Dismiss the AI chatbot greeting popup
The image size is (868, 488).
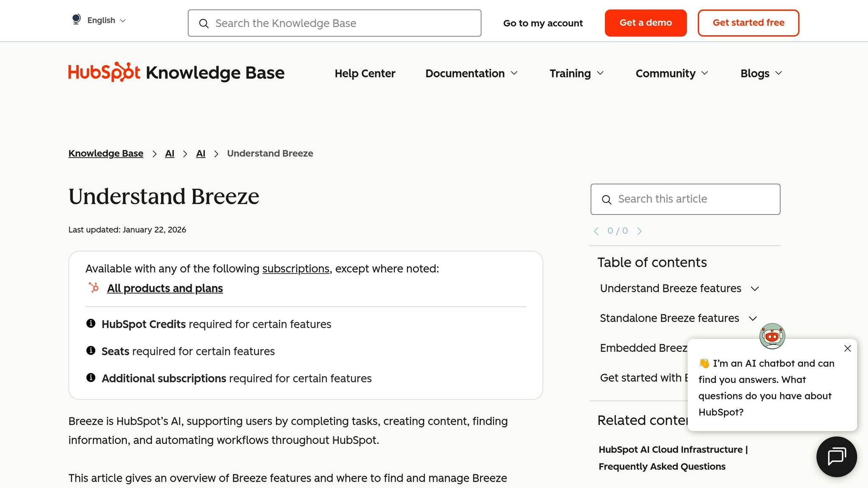click(847, 348)
